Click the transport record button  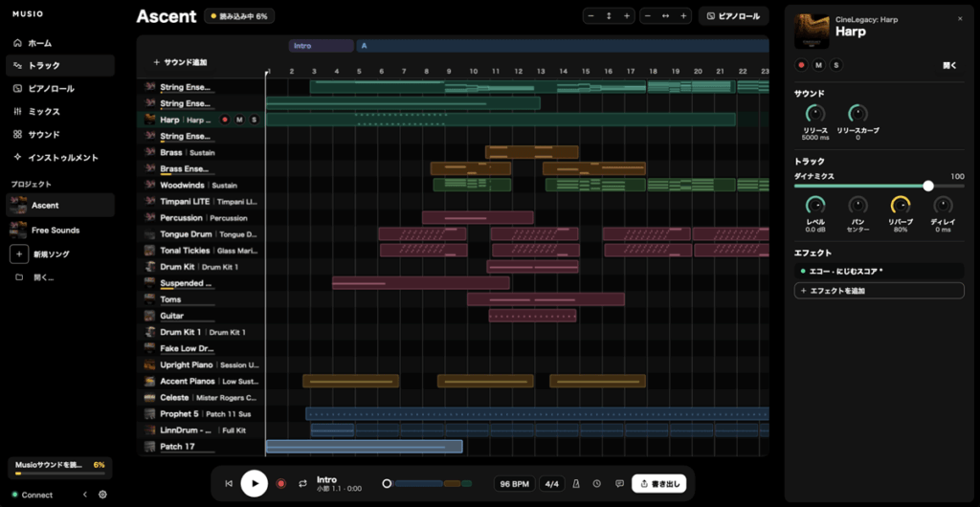click(280, 483)
